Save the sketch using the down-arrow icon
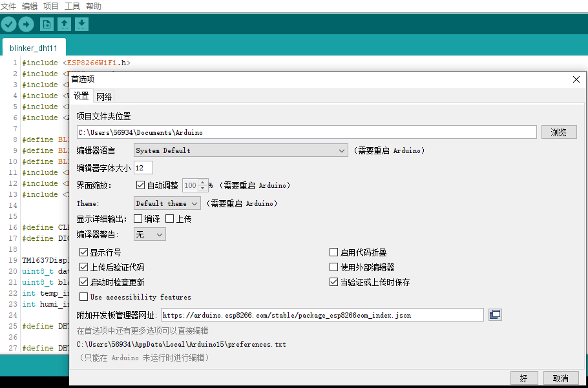The height and width of the screenshot is (388, 588). (82, 25)
